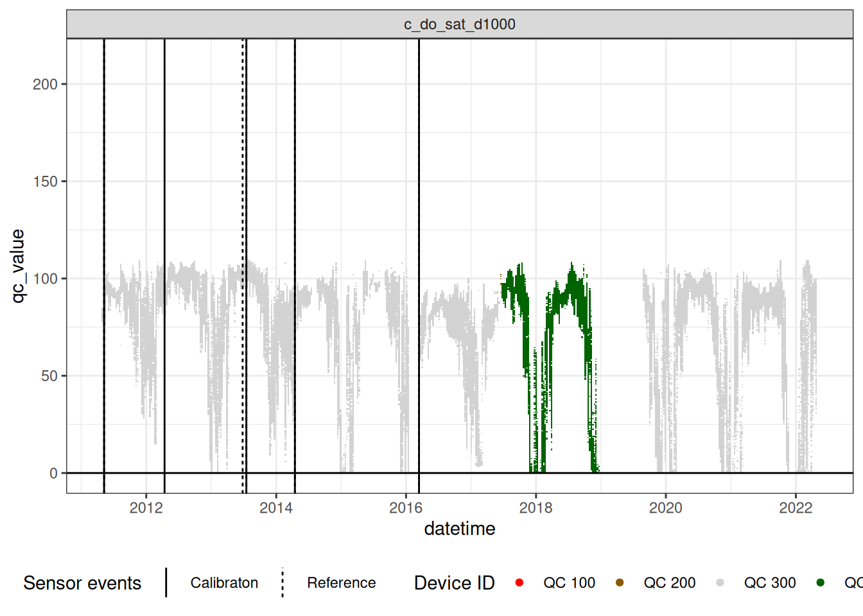
Task: Click the dotted Reference line legend key
Action: click(283, 583)
